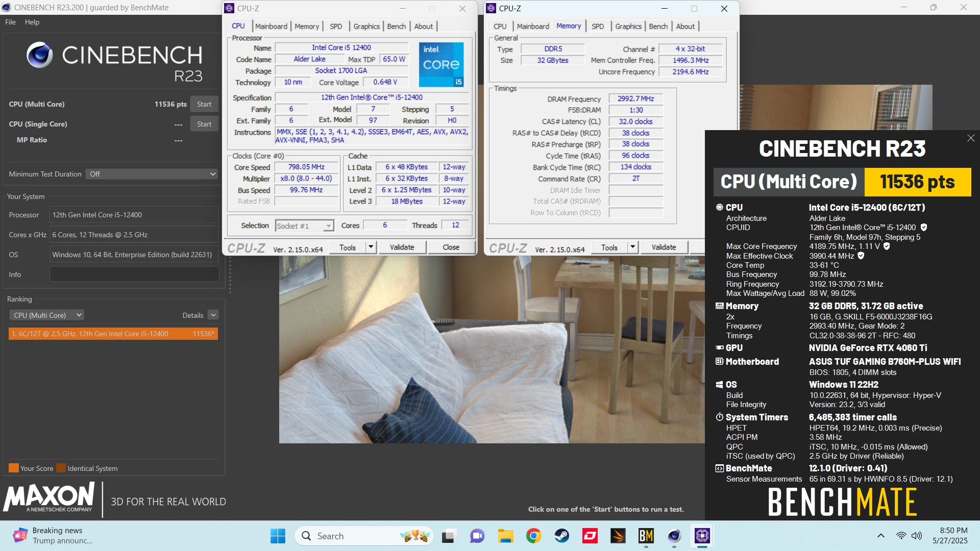Open clock and date in taskbar
980x551 pixels.
950,536
